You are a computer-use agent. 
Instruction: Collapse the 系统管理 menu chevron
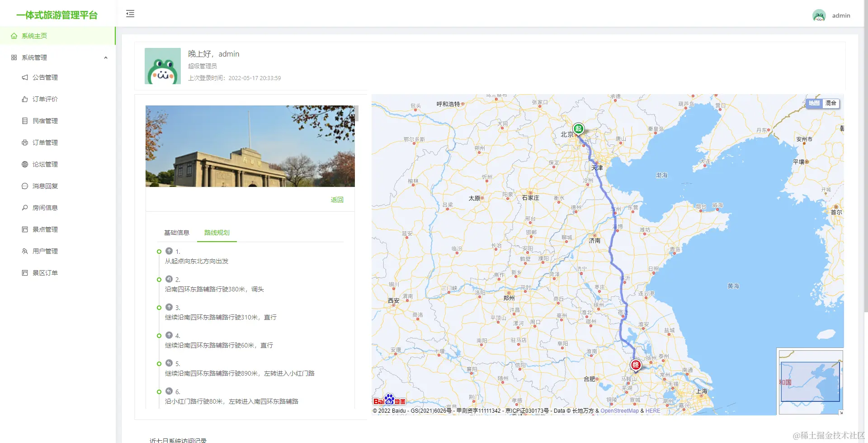coord(106,57)
